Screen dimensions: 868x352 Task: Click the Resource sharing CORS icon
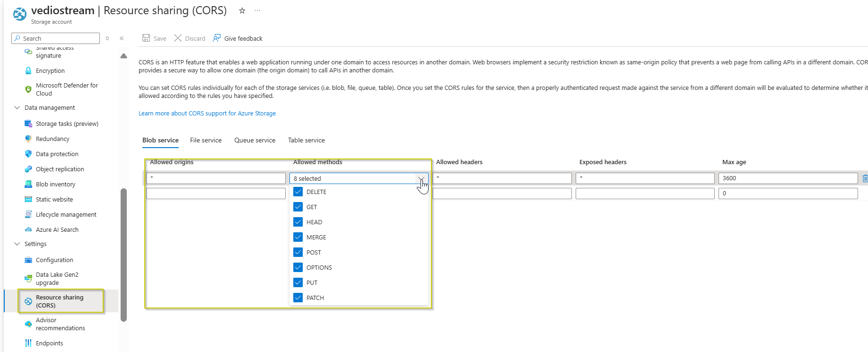point(28,301)
